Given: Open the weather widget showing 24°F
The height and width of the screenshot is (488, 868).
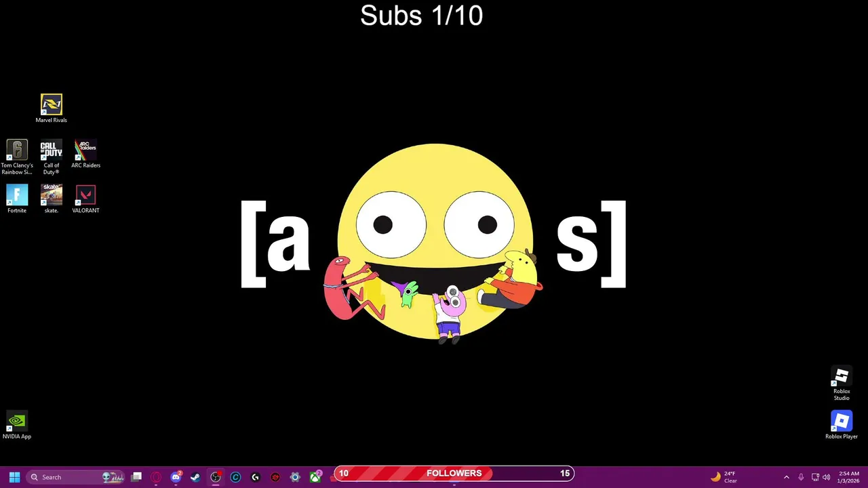Looking at the screenshot, I should (724, 477).
